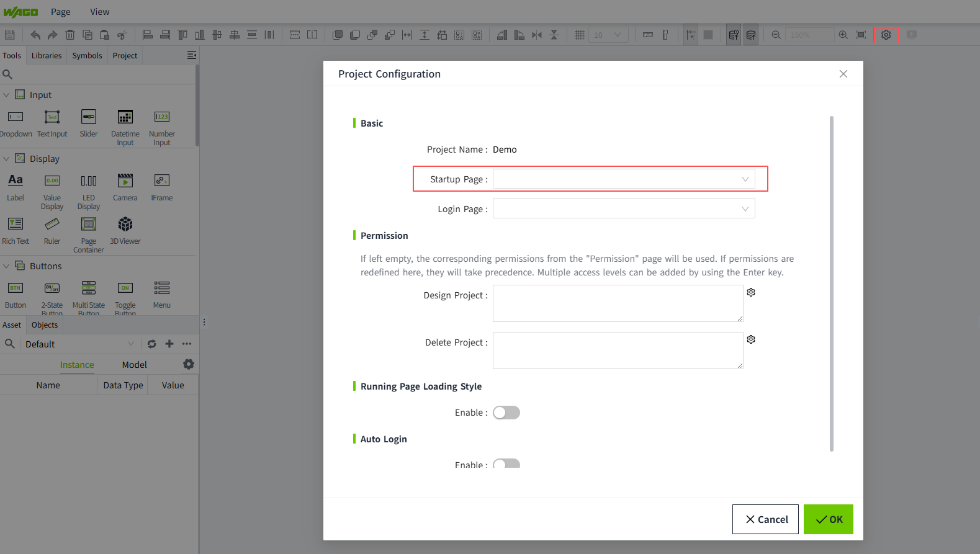The image size is (980, 554).
Task: Click the refresh icon in Asset panel
Action: pos(152,344)
